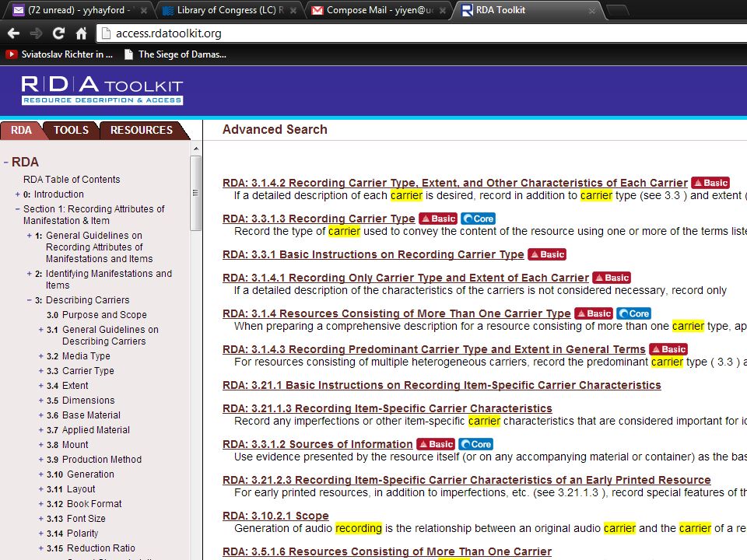Open the Sviatoslav Richter YouTube bookmark
Screen dimensions: 747x560
click(x=59, y=54)
